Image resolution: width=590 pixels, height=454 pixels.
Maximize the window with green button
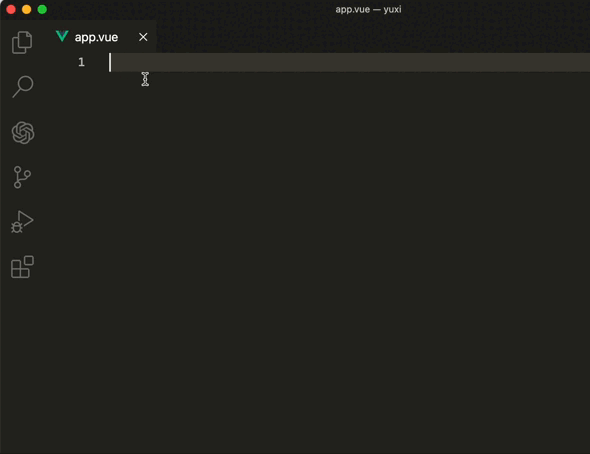(42, 9)
